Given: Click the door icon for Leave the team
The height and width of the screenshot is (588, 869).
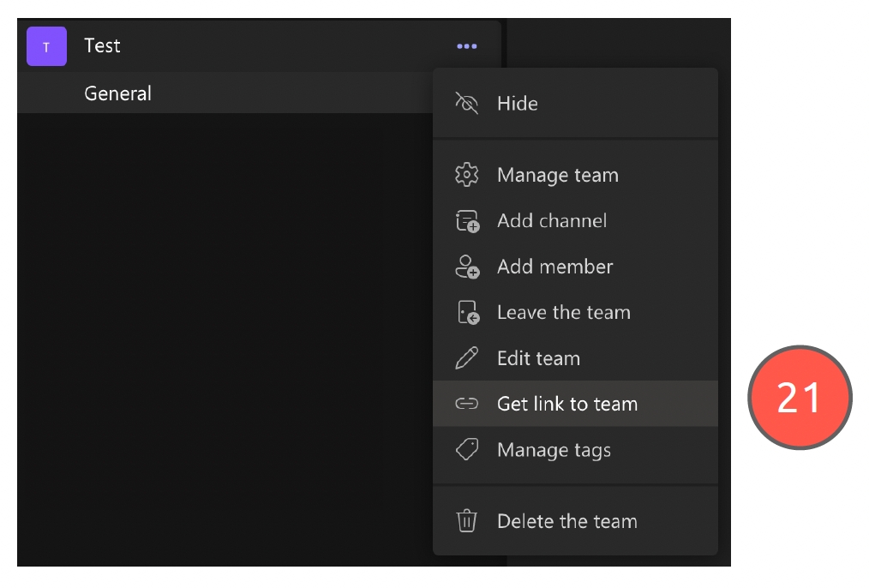Looking at the screenshot, I should pos(466,313).
